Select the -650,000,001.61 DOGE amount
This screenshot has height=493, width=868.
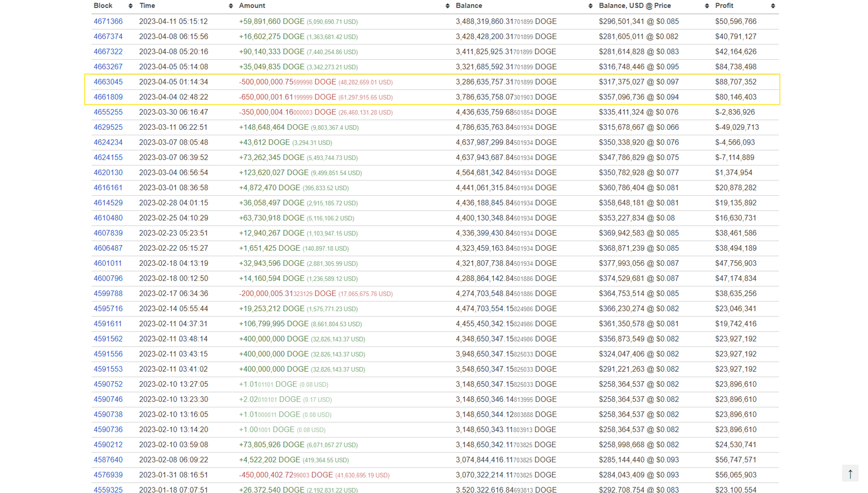pos(287,97)
